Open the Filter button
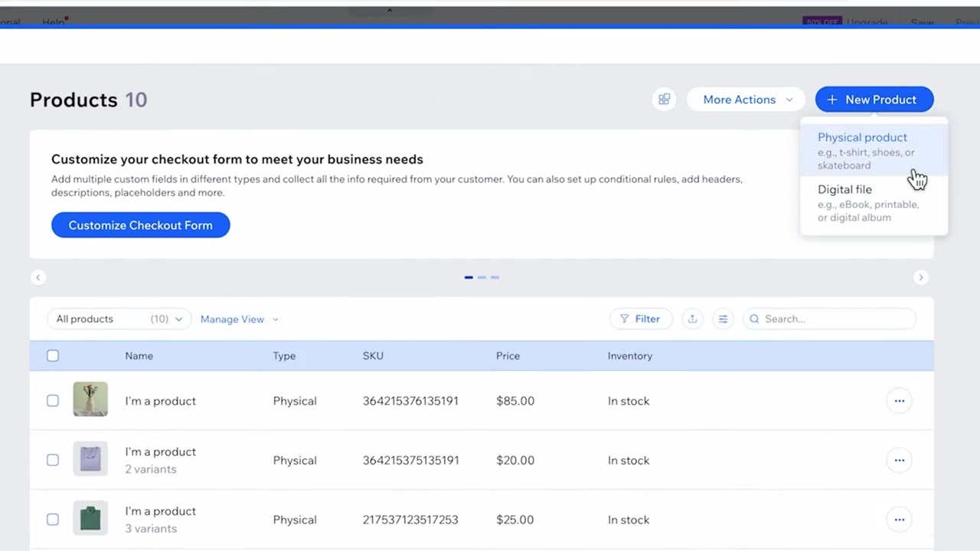The image size is (980, 551). (641, 319)
